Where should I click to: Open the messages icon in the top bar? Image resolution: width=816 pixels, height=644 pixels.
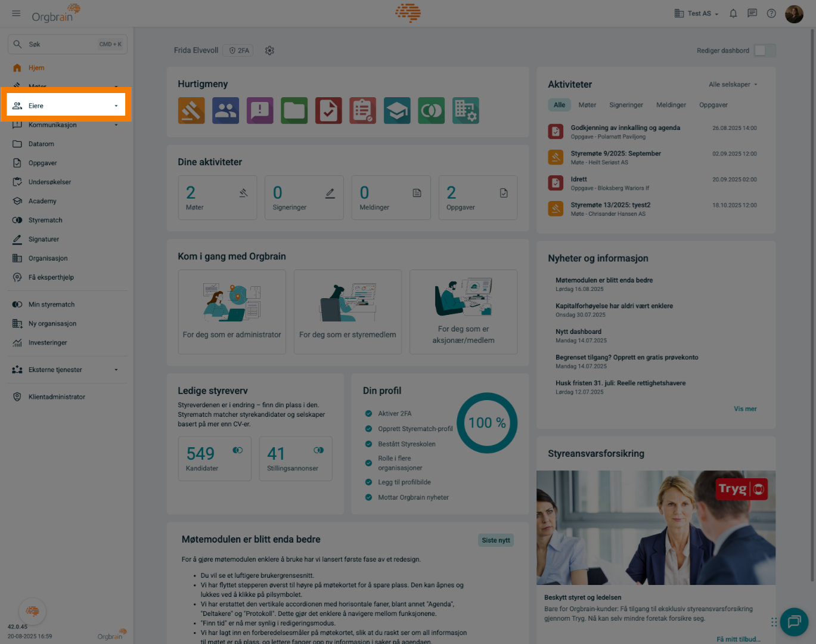(752, 13)
